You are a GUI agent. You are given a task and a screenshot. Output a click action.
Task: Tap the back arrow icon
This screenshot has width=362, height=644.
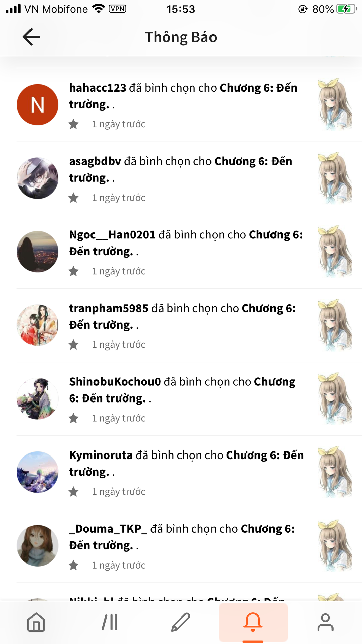32,37
